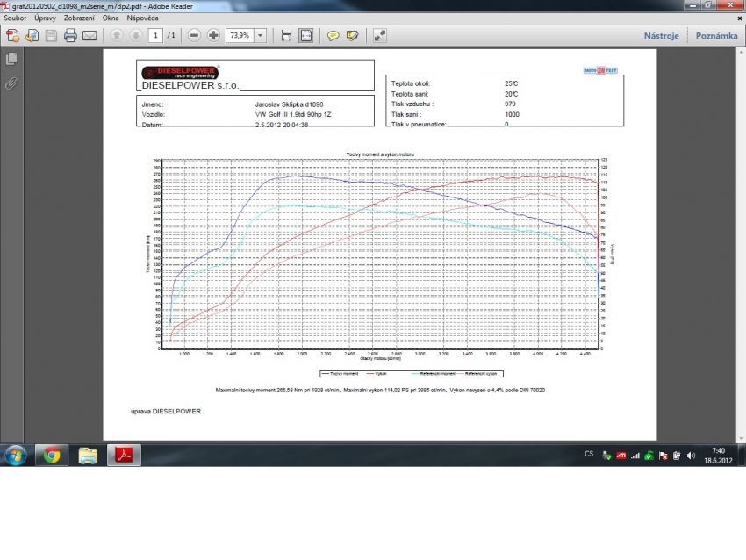Click the vertical scrollbar down arrow
Screen dimensions: 746x560
pos(742,439)
